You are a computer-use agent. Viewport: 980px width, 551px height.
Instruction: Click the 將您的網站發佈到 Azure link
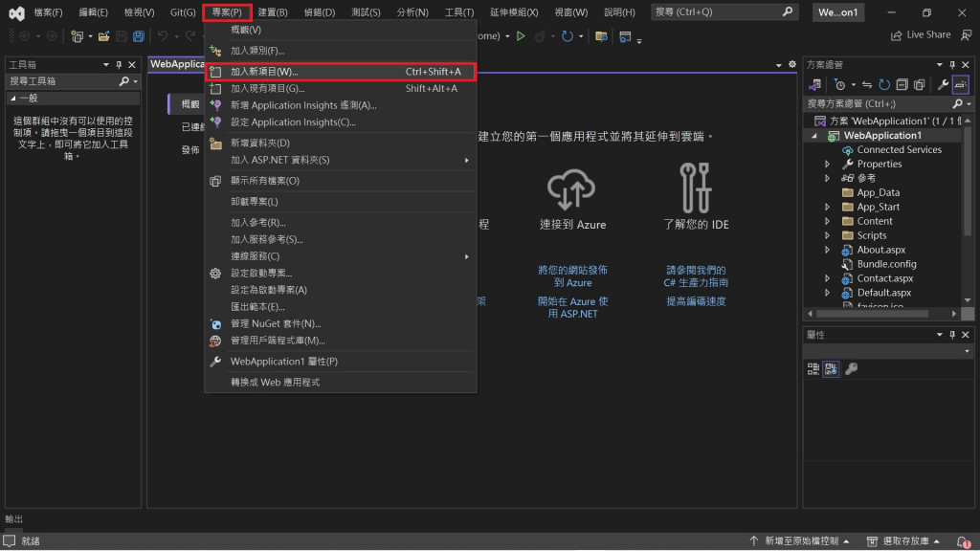(572, 276)
